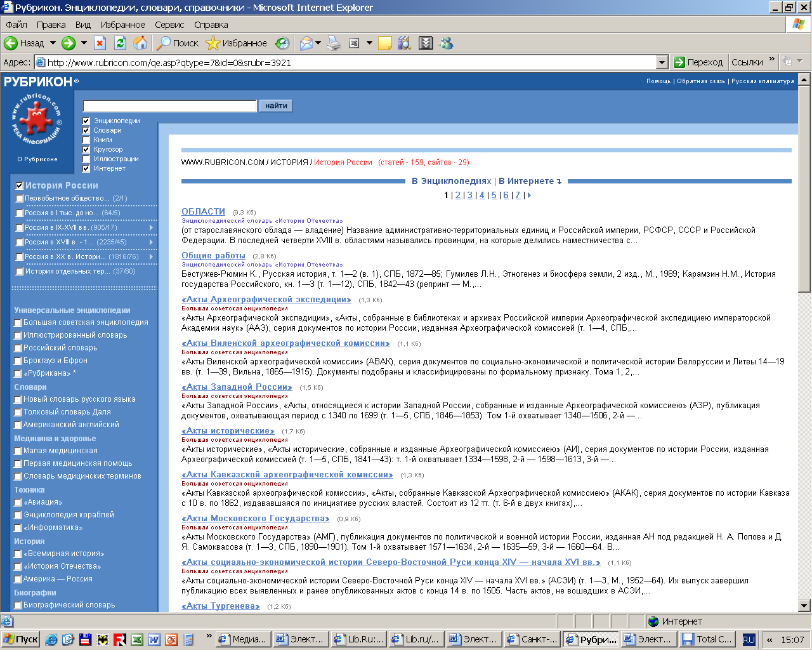
Task: Toggle the Словари search checkbox
Action: click(86, 130)
